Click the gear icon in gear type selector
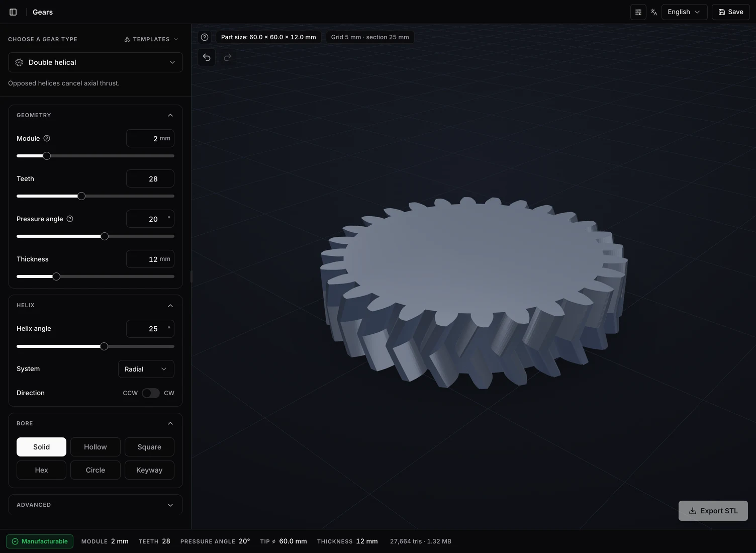 (x=19, y=62)
